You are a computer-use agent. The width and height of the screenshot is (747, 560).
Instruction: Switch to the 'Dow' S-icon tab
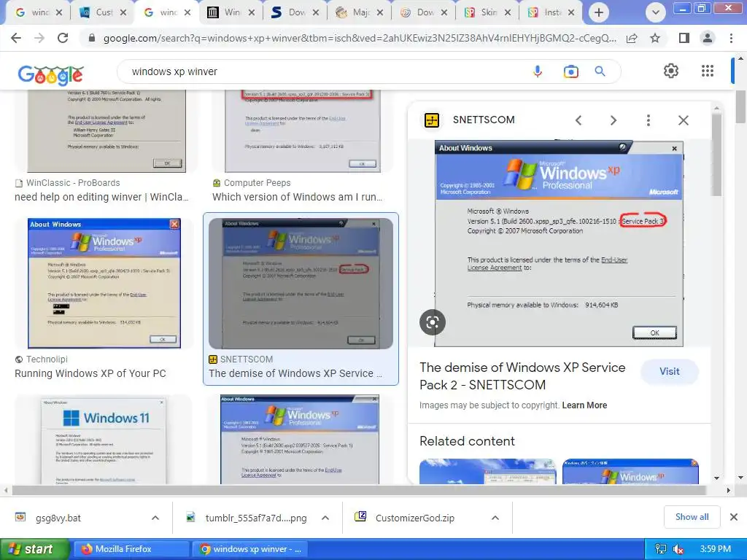click(296, 12)
